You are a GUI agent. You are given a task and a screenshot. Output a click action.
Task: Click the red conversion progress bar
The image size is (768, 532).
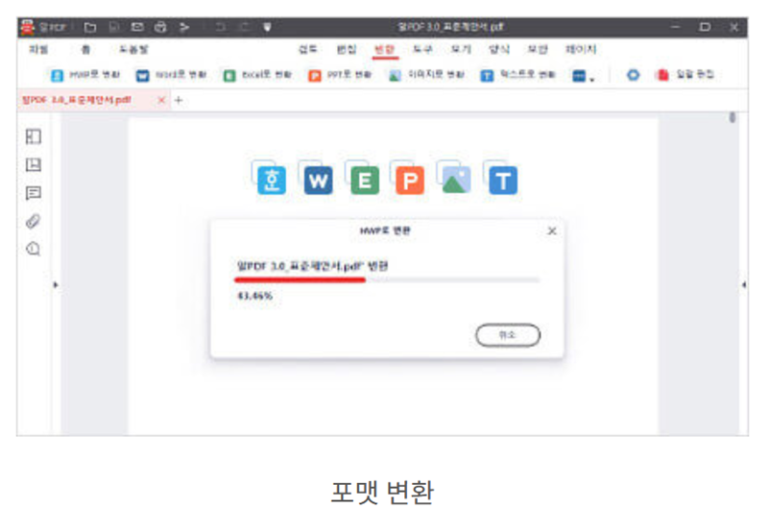(x=300, y=280)
